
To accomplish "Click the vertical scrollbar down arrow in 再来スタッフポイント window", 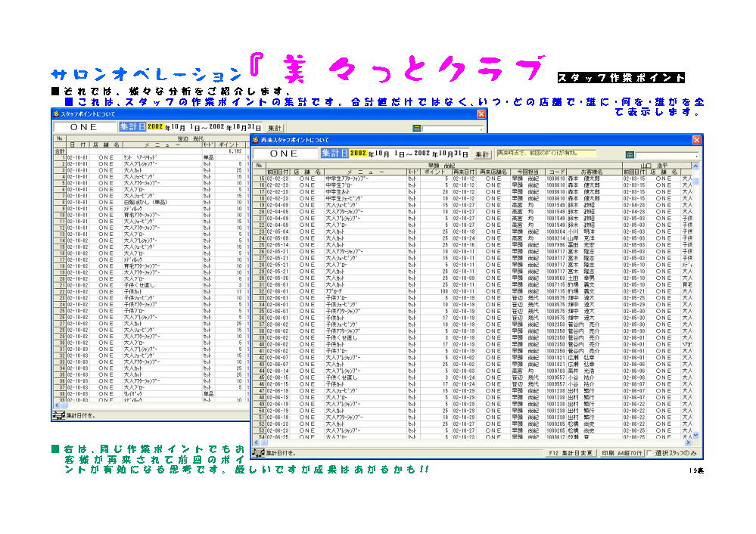I will [x=695, y=435].
